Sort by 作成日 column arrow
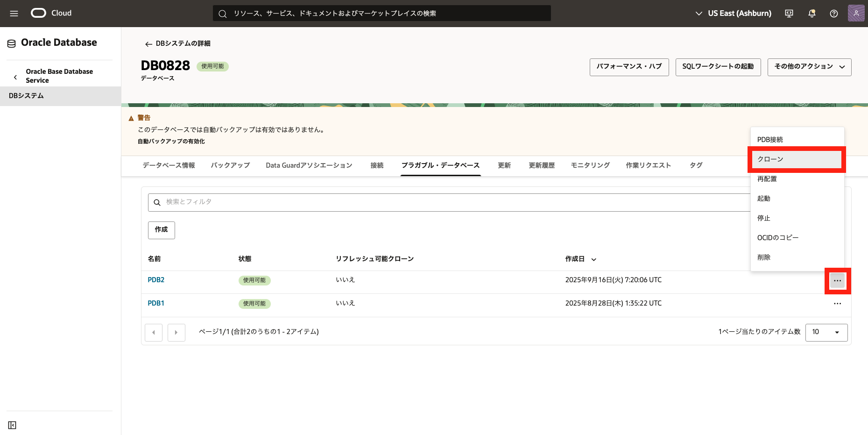The width and height of the screenshot is (868, 435). click(594, 259)
